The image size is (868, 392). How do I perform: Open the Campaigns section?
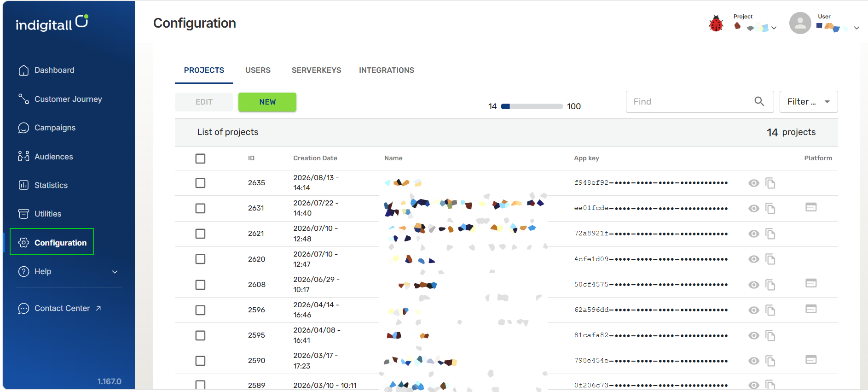46,128
